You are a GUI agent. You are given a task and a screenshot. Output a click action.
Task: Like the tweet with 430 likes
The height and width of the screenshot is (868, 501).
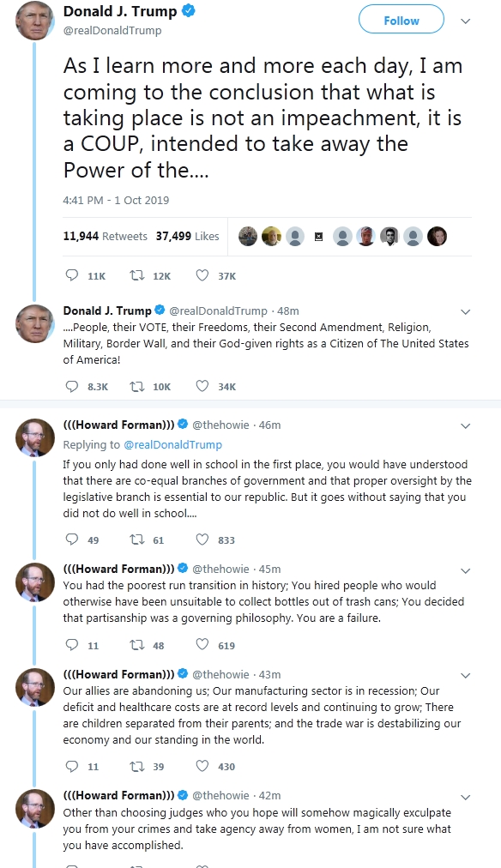click(215, 766)
